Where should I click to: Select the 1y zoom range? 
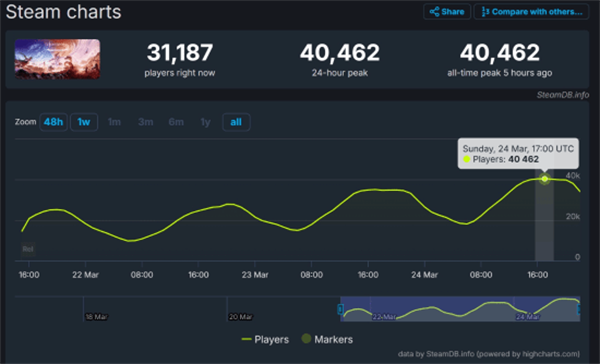point(205,122)
